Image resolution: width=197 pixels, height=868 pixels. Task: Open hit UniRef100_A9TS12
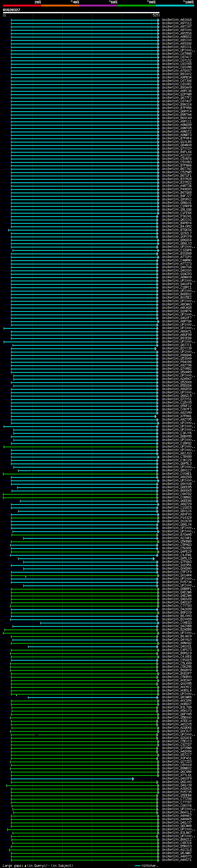[176, 23]
